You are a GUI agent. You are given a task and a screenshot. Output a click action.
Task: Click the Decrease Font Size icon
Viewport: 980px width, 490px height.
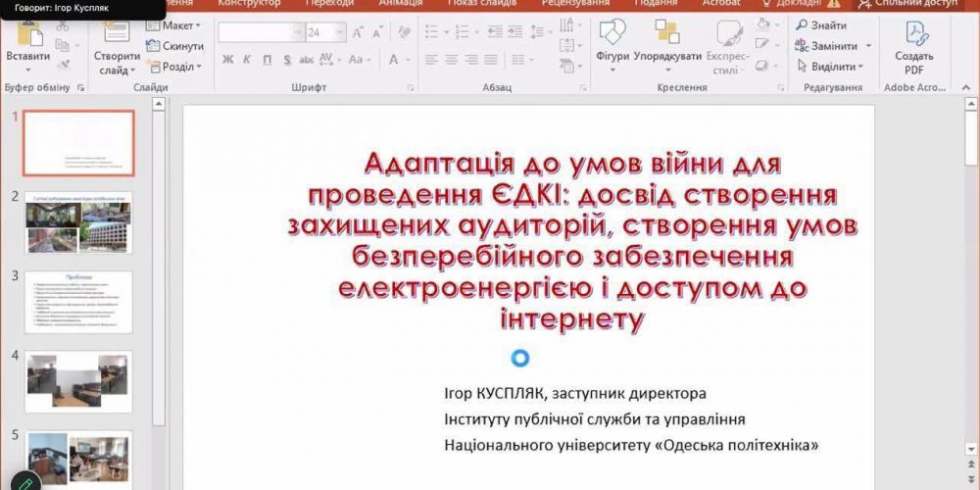(x=377, y=32)
